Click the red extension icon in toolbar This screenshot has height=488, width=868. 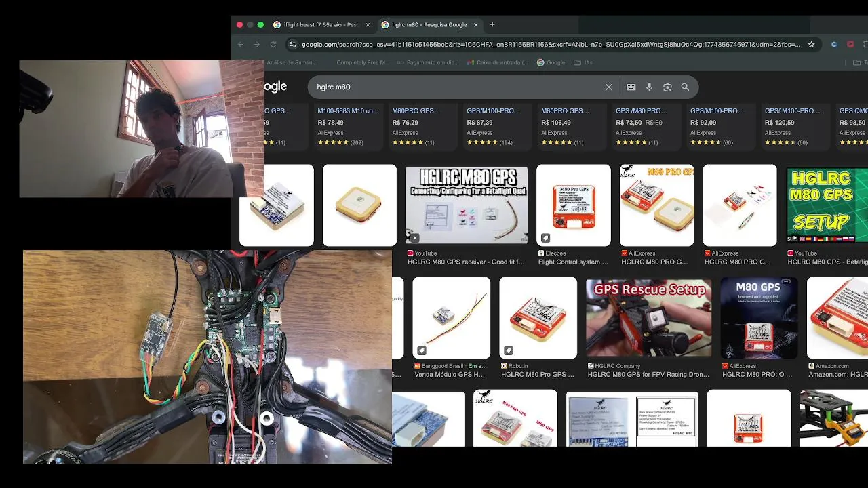pyautogui.click(x=850, y=45)
